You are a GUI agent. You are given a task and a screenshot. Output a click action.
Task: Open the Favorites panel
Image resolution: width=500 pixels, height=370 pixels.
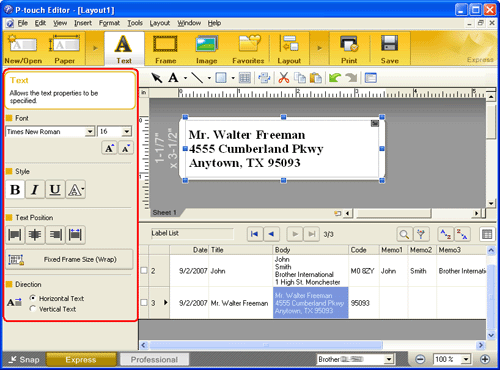[x=248, y=49]
